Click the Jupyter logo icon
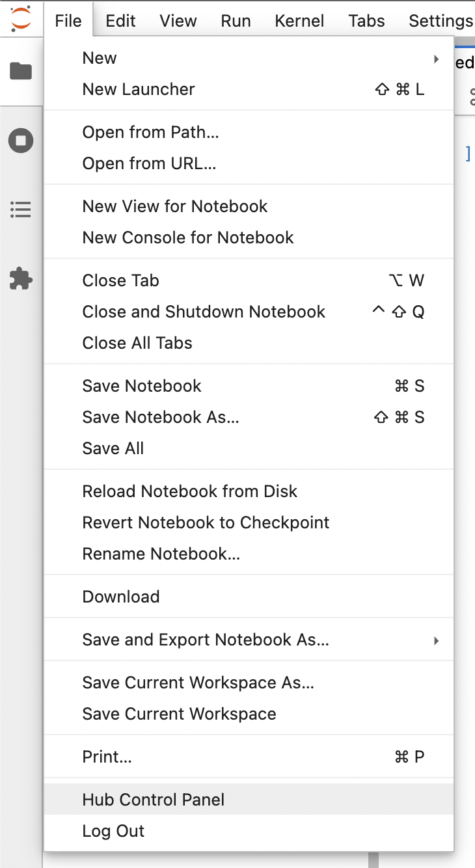The height and width of the screenshot is (868, 475). [21, 20]
